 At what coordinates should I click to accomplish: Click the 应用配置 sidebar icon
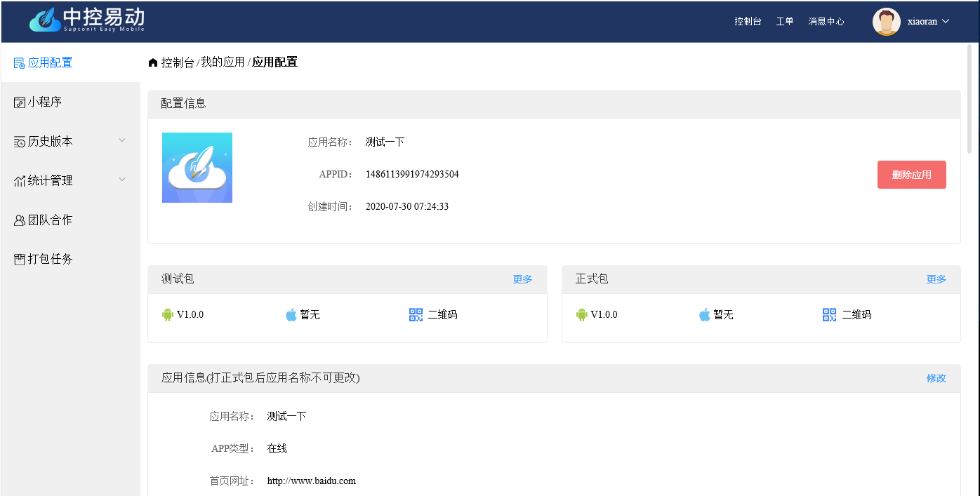20,62
